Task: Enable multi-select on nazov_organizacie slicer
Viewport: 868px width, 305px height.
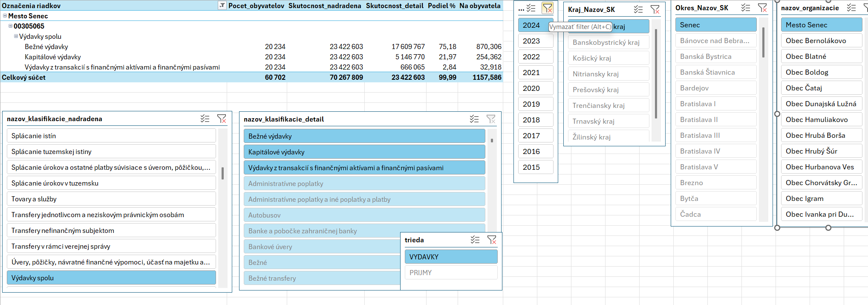Action: 851,8
